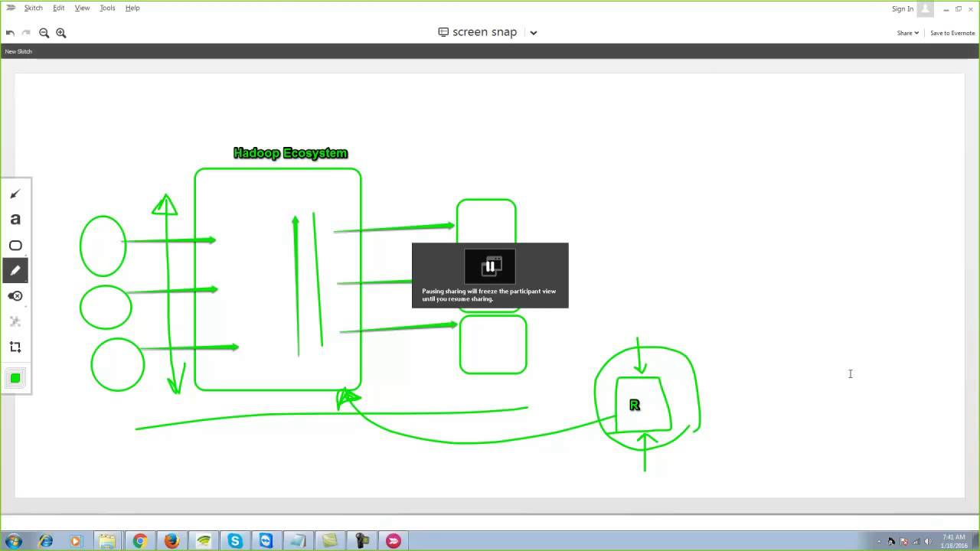Click the Sign In link
Viewport: 980px width, 551px height.
903,9
